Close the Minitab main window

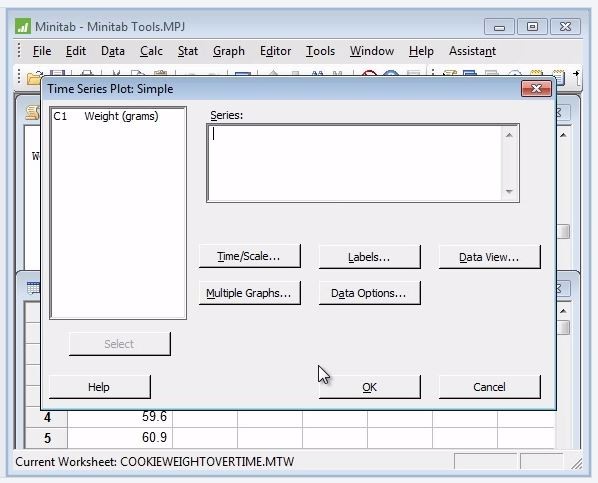tap(566, 27)
